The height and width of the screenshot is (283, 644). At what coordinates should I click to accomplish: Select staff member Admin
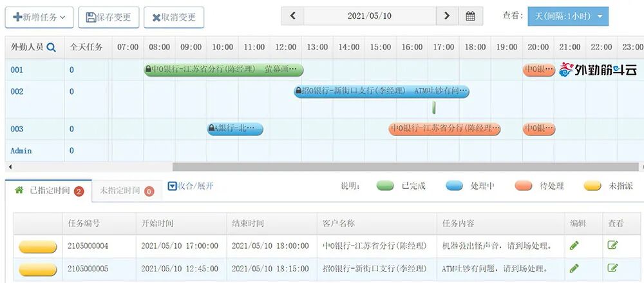point(21,151)
